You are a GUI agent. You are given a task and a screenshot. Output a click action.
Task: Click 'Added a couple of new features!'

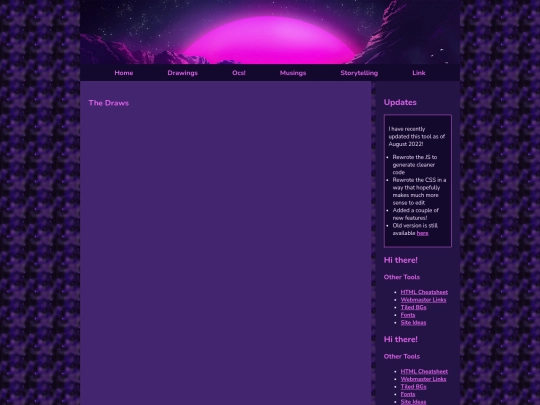(415, 214)
